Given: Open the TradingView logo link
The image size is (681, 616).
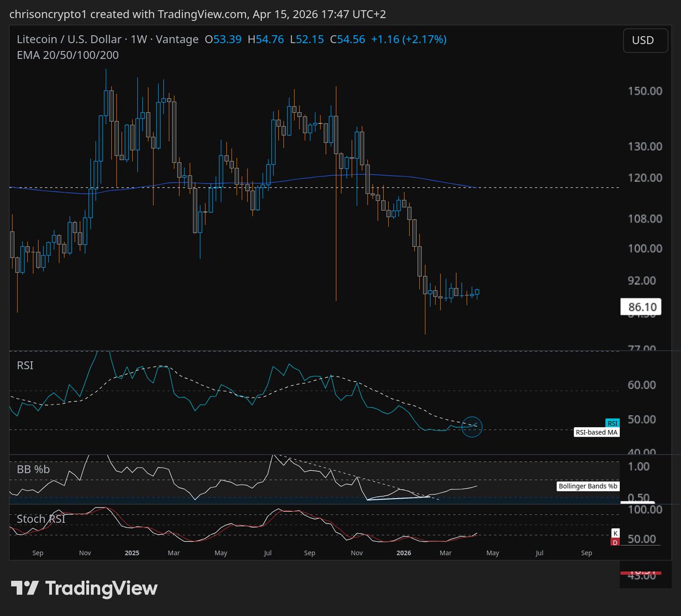Looking at the screenshot, I should click(x=84, y=588).
